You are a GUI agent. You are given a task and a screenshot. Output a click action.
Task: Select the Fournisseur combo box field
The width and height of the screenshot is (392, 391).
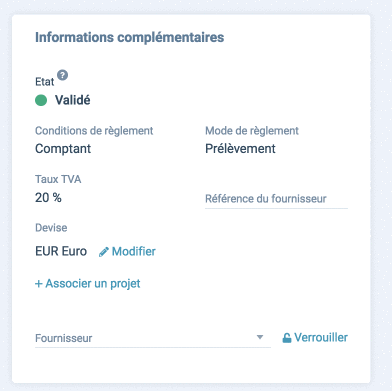(x=153, y=338)
